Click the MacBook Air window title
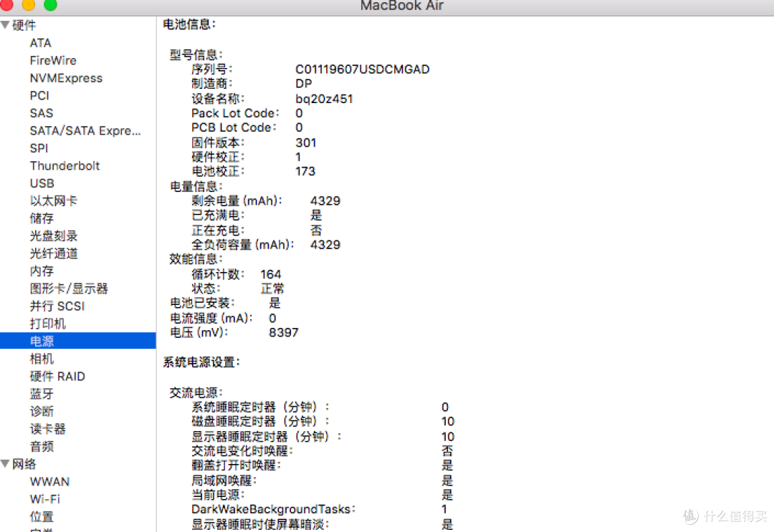 pos(402,6)
